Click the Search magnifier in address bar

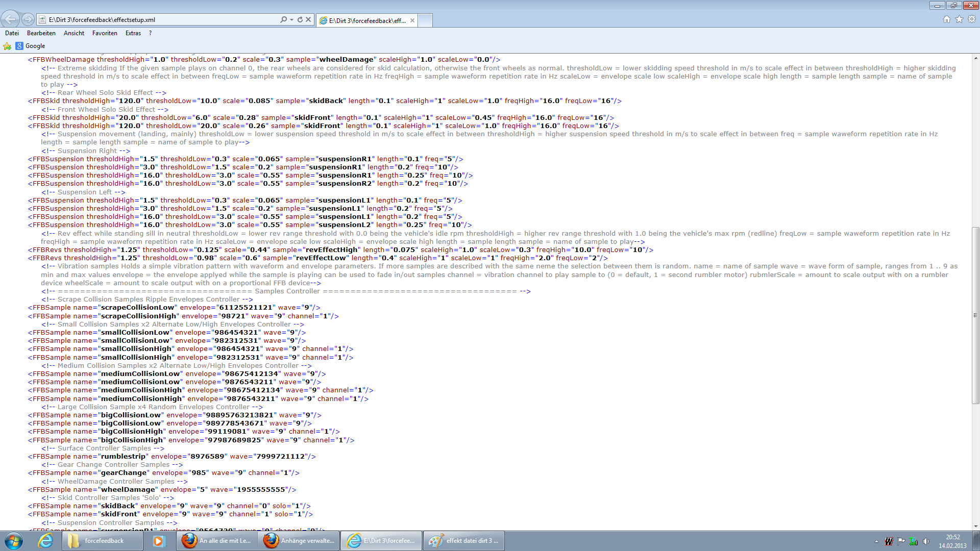[283, 19]
